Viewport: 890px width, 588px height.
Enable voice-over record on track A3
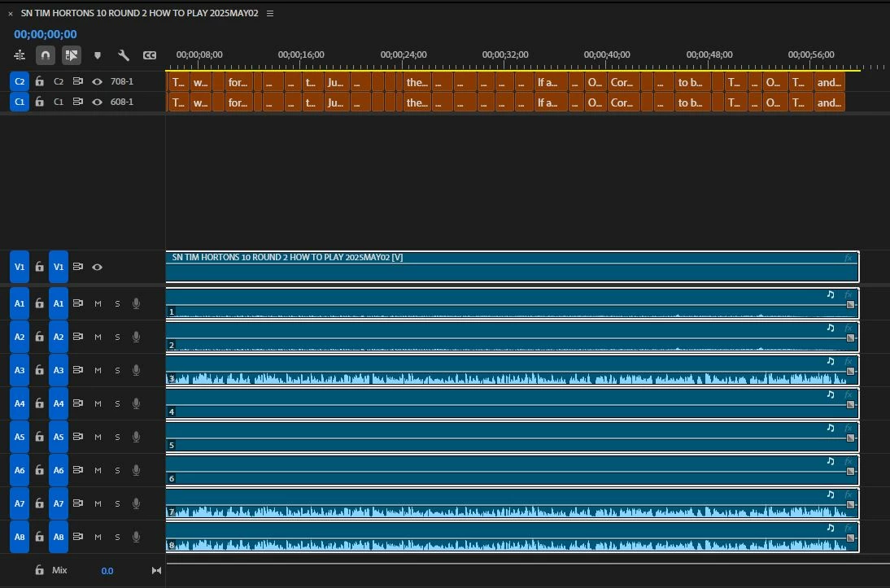click(x=136, y=370)
